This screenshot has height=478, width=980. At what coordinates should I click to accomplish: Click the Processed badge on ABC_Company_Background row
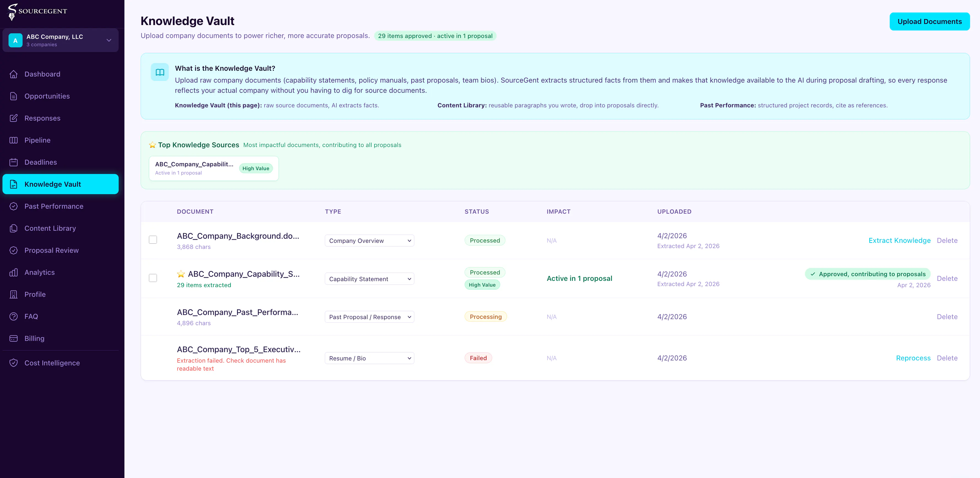[485, 241]
